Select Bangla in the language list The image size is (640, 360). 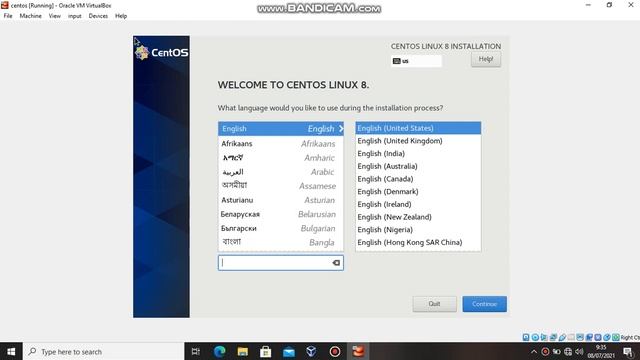pos(281,242)
